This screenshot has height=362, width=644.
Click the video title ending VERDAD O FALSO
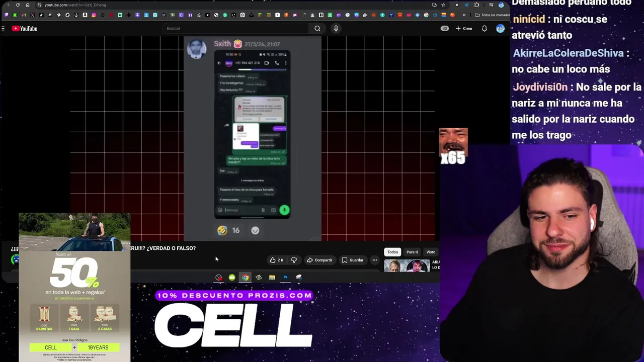click(x=164, y=248)
